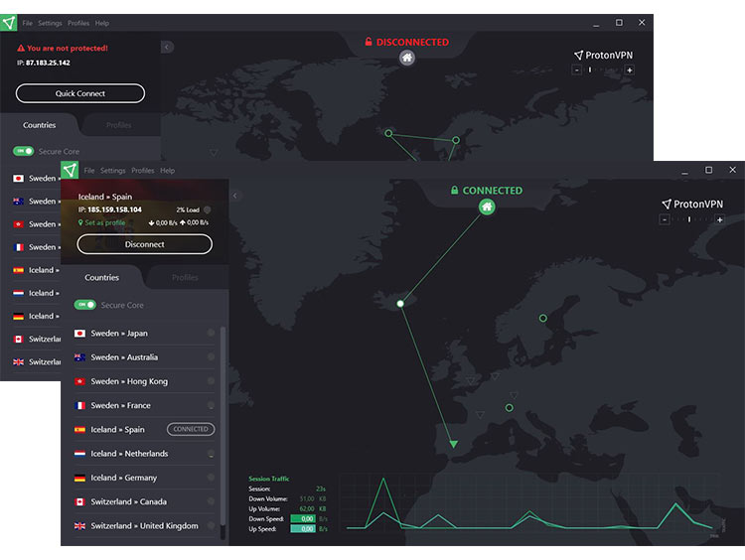Click the Disconnect button

[x=144, y=244]
